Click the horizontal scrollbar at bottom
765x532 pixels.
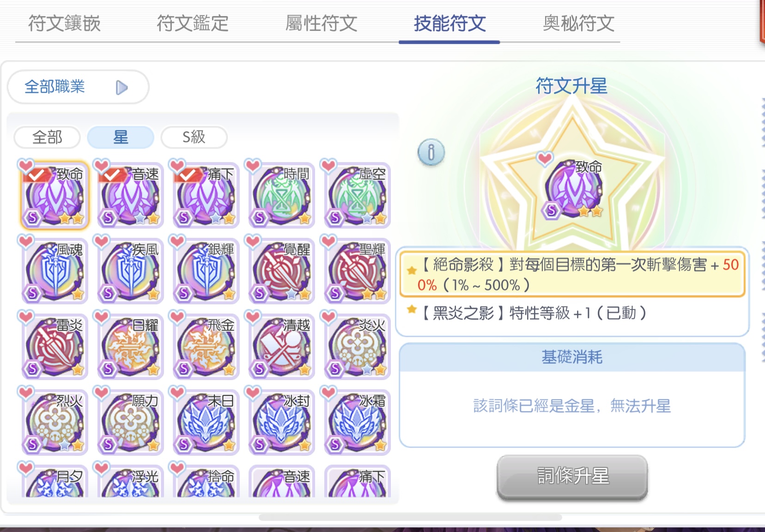click(410, 517)
